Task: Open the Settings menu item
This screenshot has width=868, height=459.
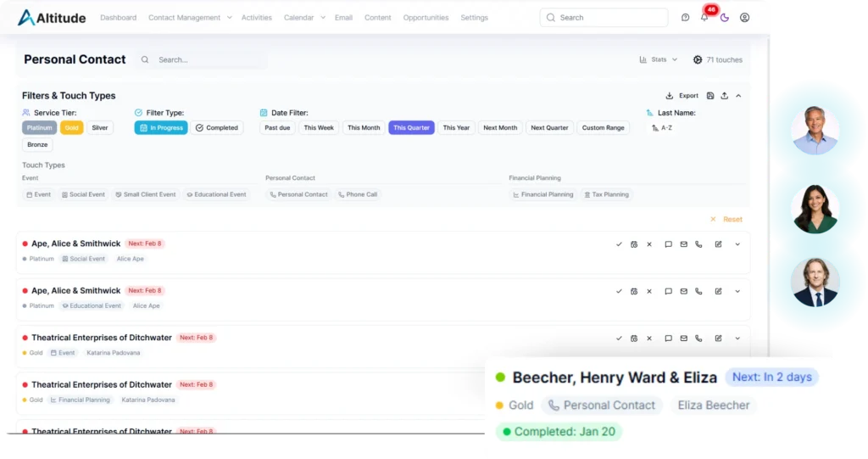Action: [475, 18]
